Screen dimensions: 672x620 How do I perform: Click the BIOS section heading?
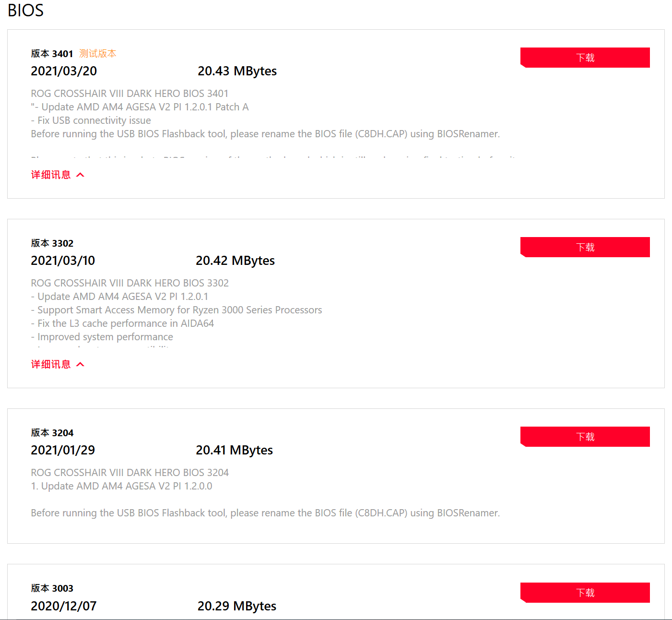click(x=25, y=10)
